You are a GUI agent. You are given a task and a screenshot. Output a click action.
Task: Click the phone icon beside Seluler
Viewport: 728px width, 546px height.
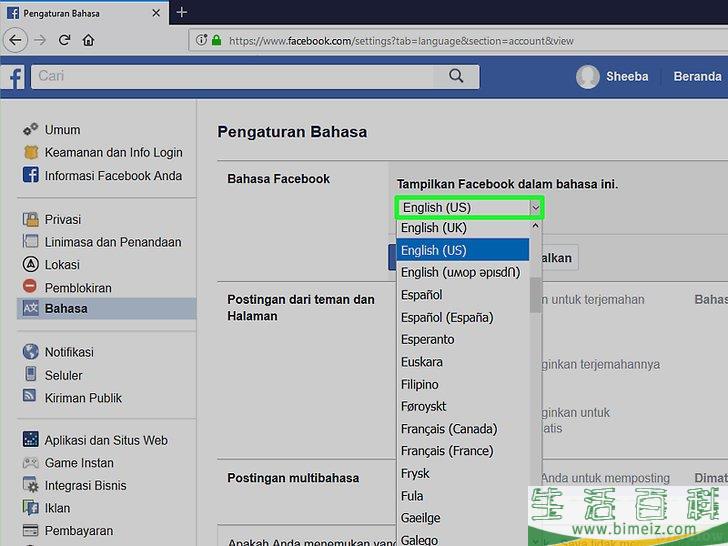(x=31, y=374)
